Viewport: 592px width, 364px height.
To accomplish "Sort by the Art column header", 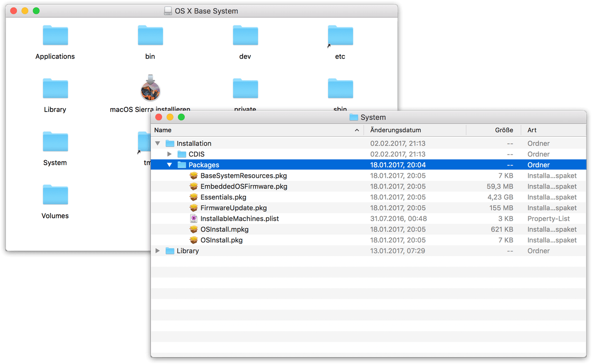I will 554,130.
